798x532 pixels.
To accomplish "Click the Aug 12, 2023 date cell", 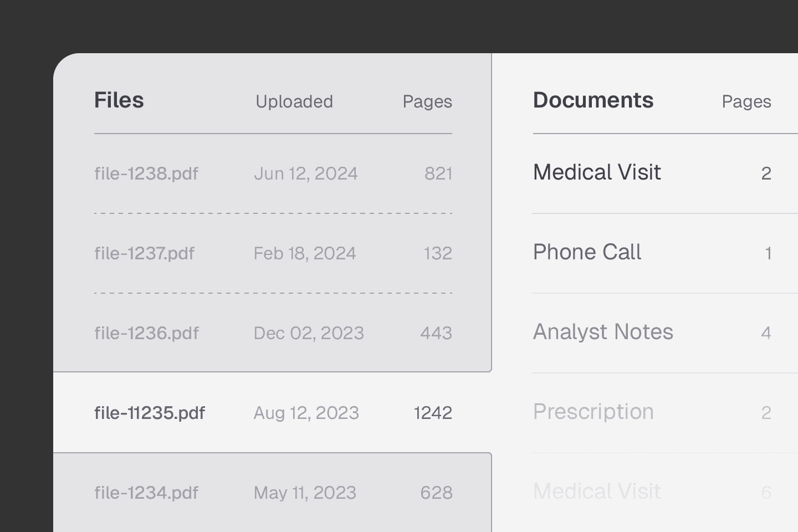I will [x=306, y=413].
